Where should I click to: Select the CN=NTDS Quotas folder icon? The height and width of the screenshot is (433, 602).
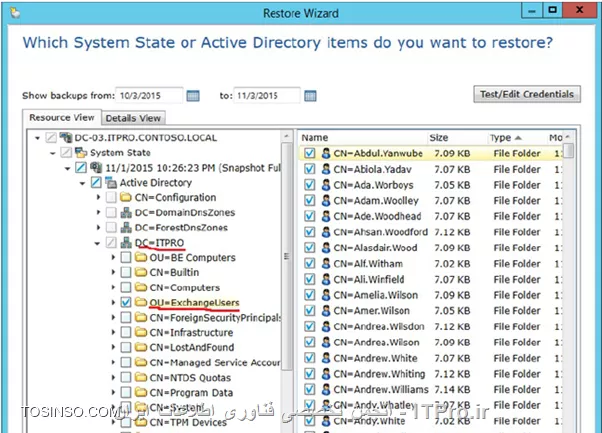click(x=141, y=378)
